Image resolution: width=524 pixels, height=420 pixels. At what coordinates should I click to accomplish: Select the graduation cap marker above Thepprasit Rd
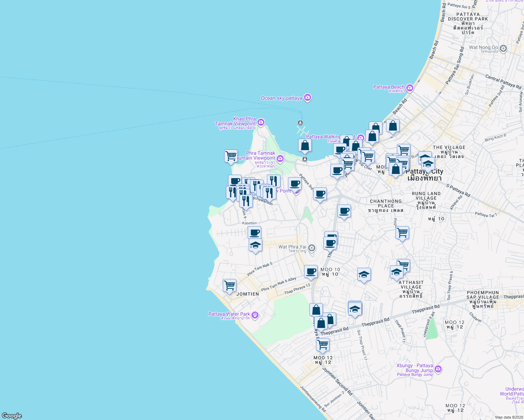point(355,309)
